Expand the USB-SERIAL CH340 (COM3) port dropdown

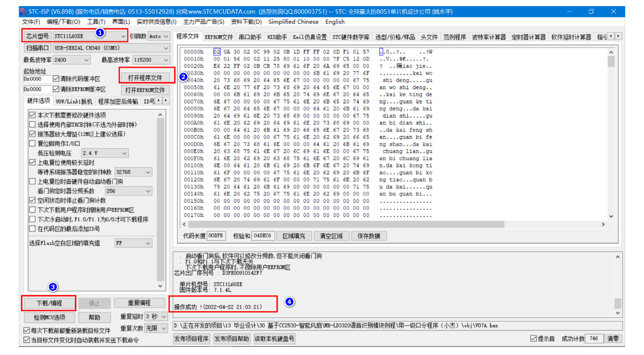(x=166, y=48)
